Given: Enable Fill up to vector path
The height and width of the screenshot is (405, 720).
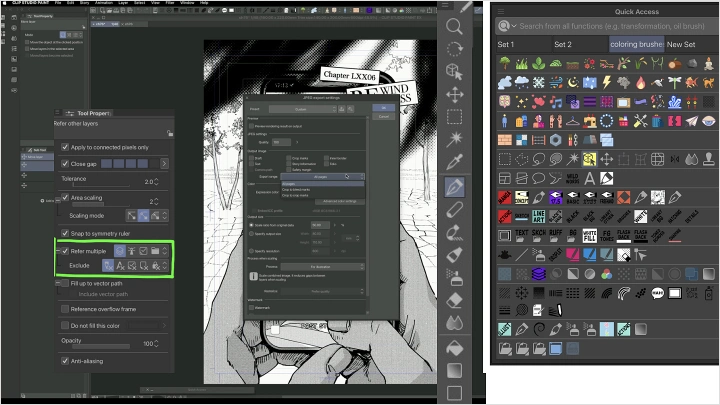Looking at the screenshot, I should click(x=65, y=283).
